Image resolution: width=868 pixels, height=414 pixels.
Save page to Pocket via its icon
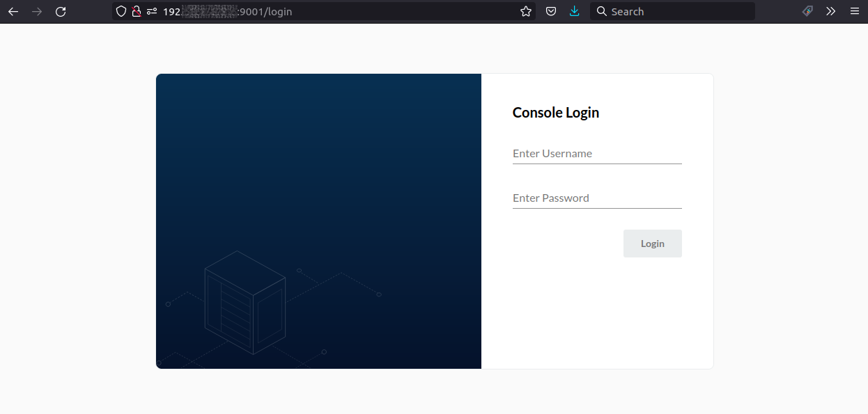point(550,11)
